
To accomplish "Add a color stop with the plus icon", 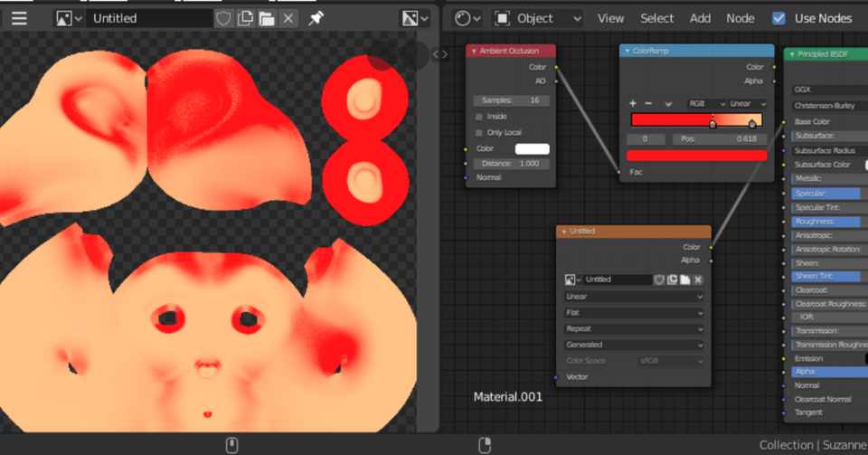I will click(x=633, y=103).
